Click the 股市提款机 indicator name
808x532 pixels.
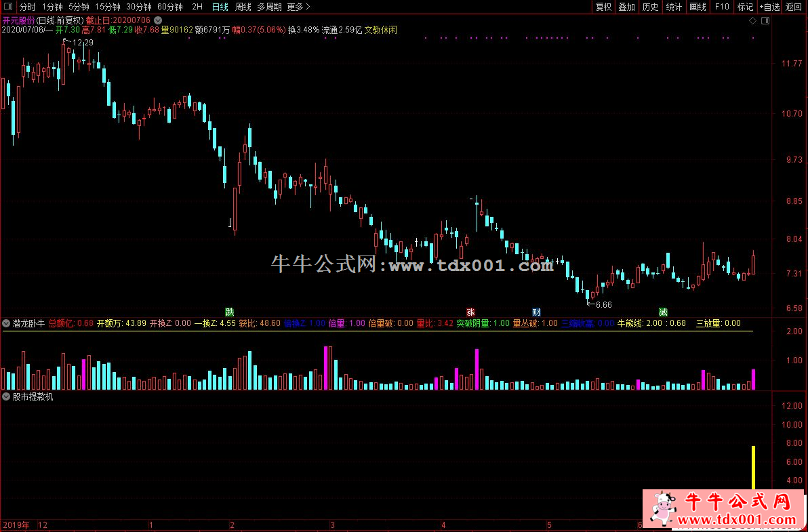[x=33, y=396]
